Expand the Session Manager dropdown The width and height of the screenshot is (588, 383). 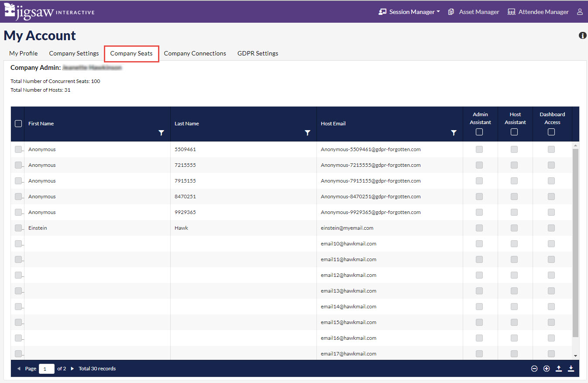point(409,12)
